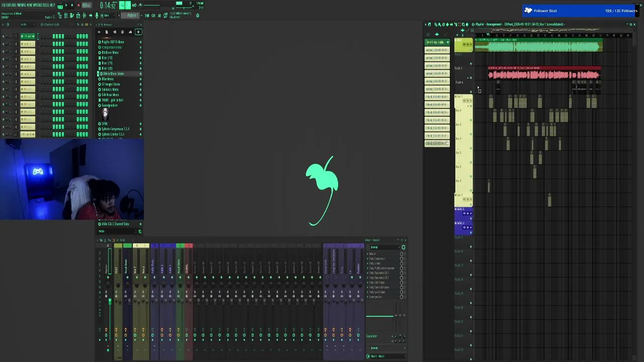Toggle the Fruity Limiter slot enable switch
The width and height of the screenshot is (644, 362).
(x=401, y=263)
